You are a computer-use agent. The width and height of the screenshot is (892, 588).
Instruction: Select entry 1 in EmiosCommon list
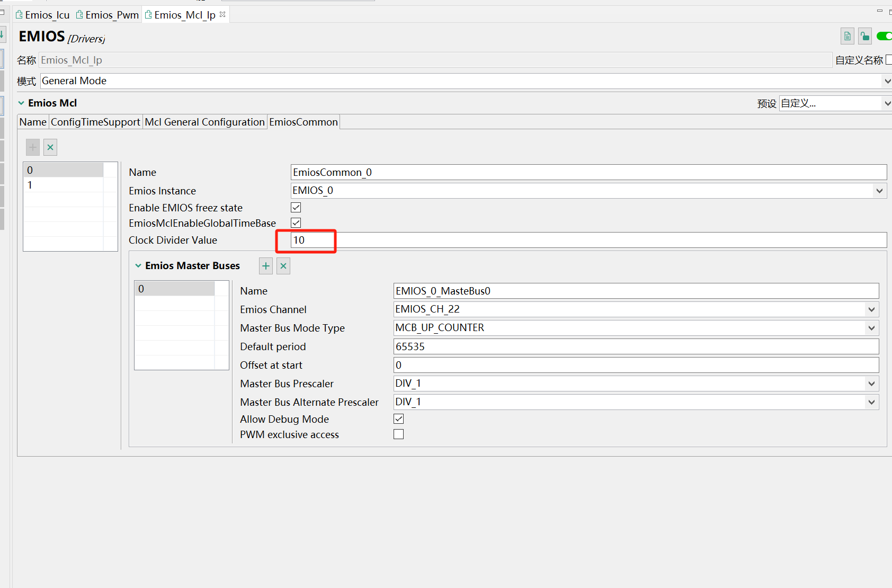(x=63, y=185)
